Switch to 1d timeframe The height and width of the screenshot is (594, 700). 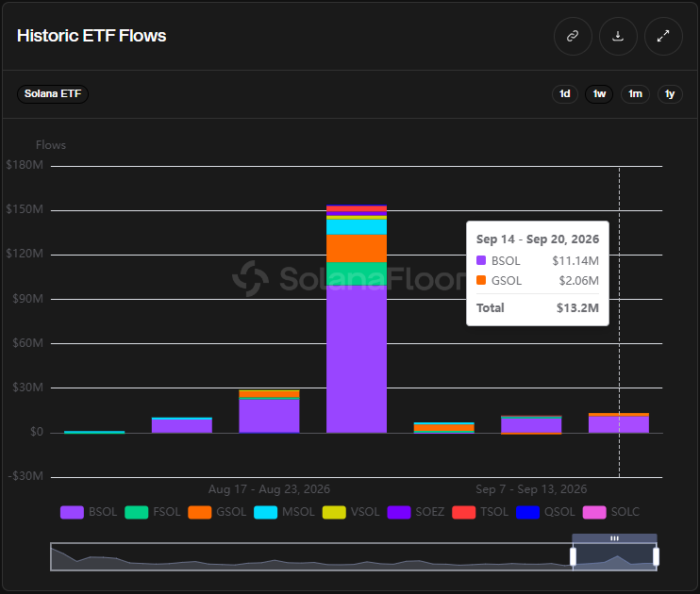click(x=565, y=93)
